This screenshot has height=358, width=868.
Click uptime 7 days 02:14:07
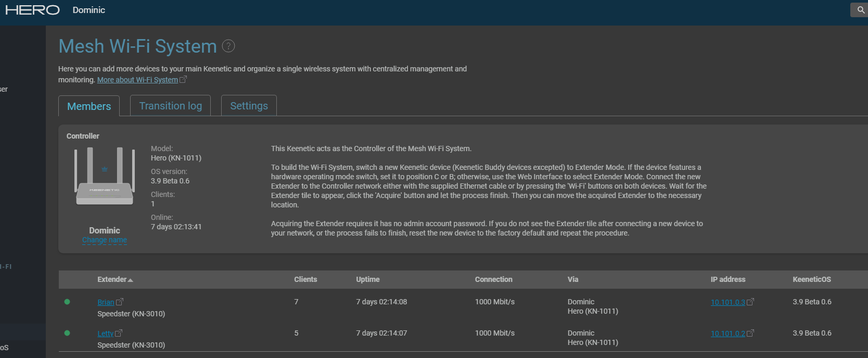(x=381, y=333)
